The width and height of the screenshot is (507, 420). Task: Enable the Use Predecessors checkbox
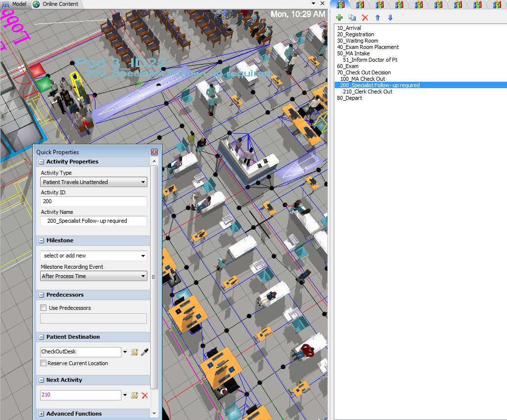tap(44, 308)
